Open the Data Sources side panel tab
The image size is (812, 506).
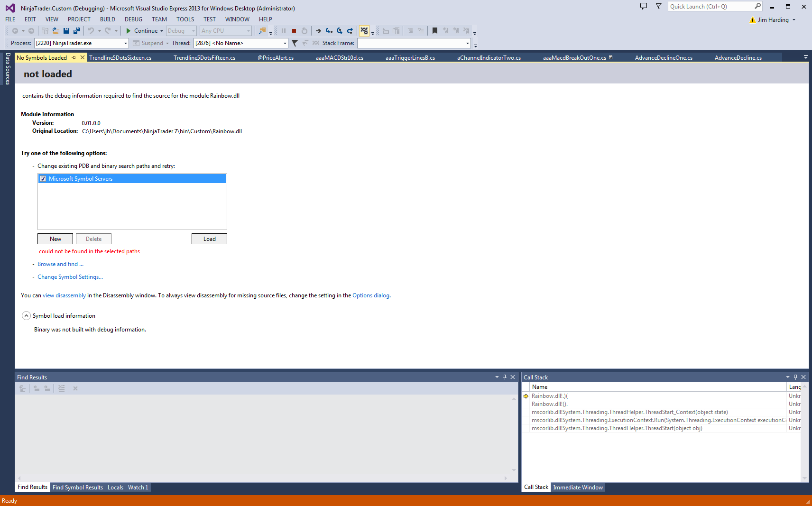(8, 69)
